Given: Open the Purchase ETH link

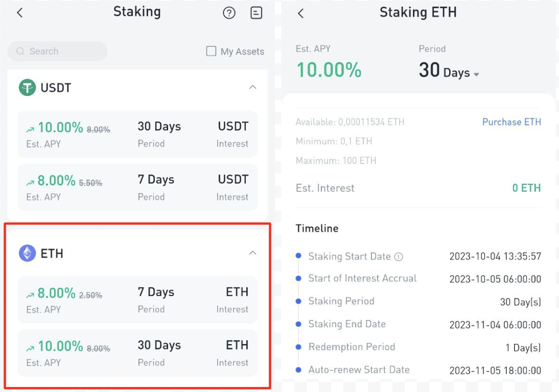Looking at the screenshot, I should (x=511, y=122).
